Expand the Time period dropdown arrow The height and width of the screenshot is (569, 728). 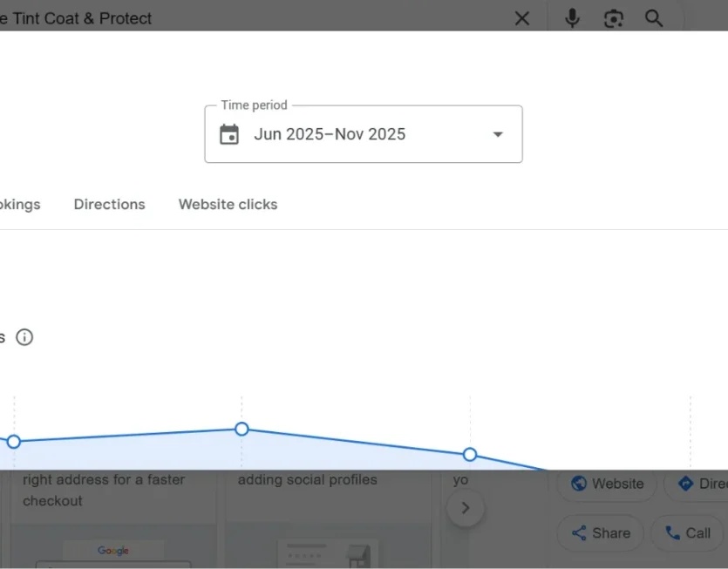(x=498, y=134)
